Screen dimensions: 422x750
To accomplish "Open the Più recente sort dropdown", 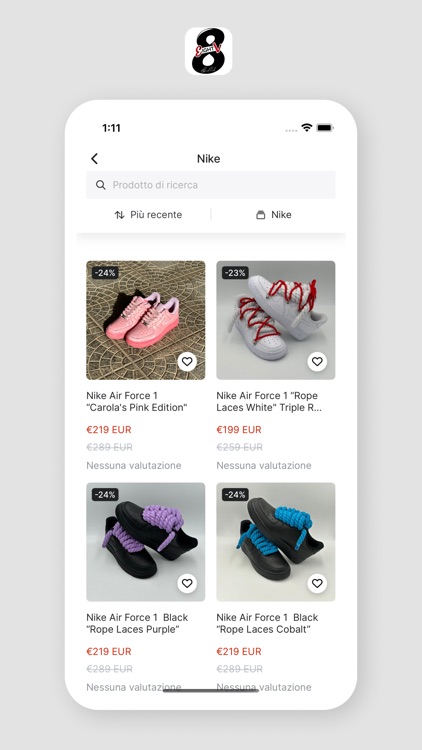I will pos(148,215).
